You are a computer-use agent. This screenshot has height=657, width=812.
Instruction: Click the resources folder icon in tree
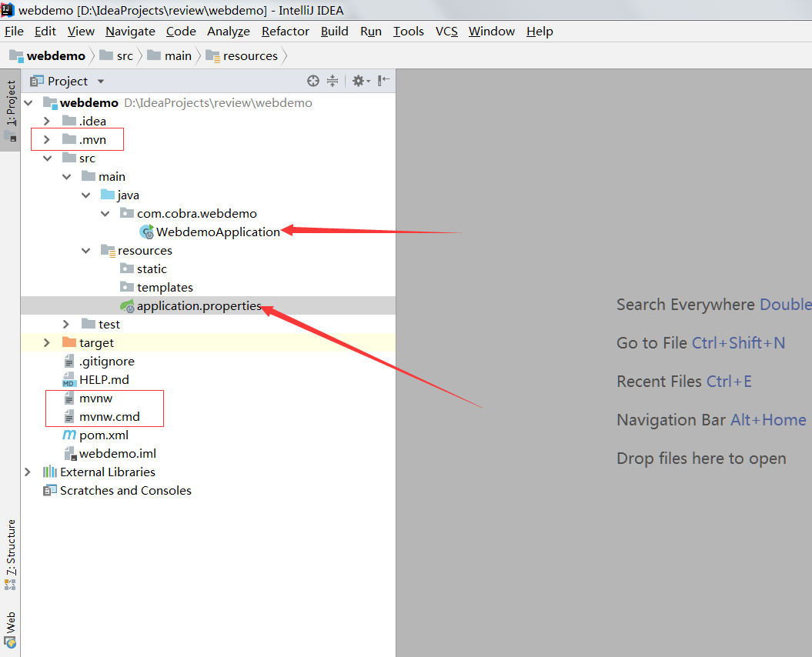coord(108,251)
